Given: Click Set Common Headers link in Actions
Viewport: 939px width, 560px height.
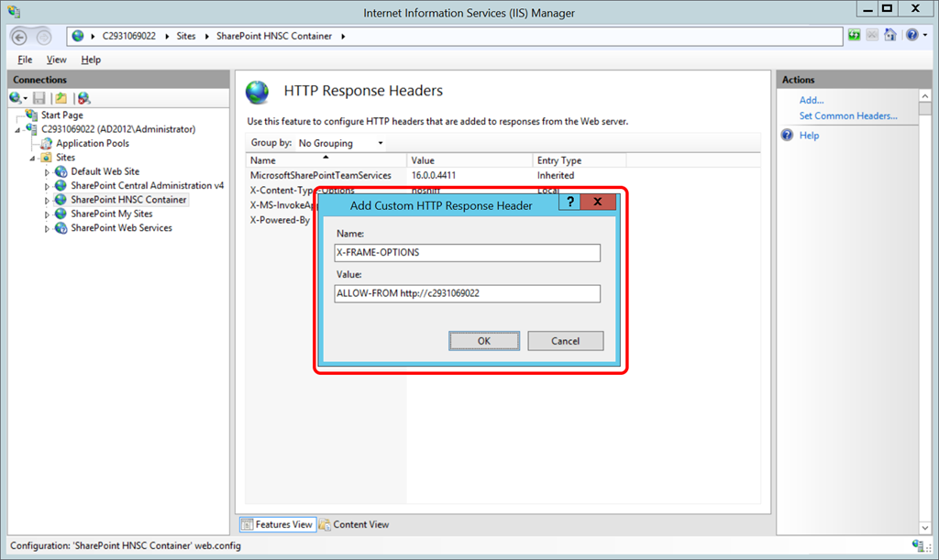Looking at the screenshot, I should coord(847,116).
